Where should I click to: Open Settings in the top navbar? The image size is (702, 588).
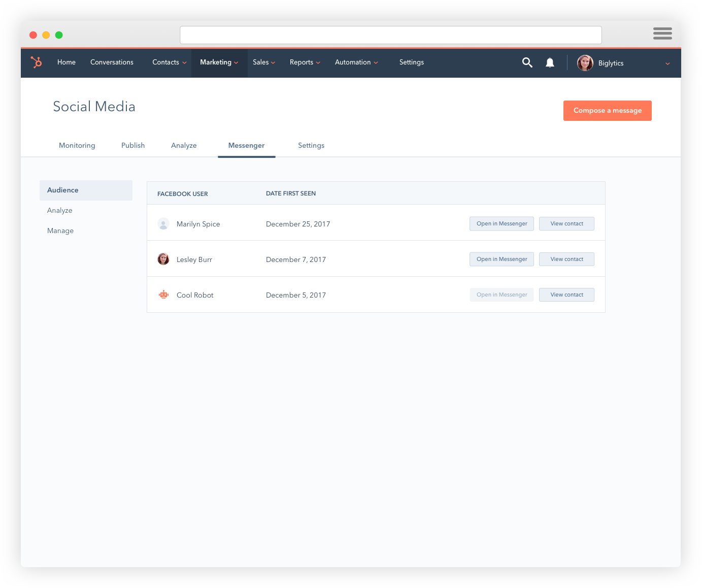coord(412,62)
